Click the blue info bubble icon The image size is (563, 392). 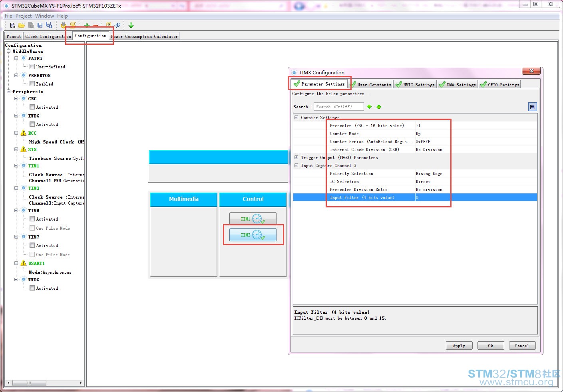(117, 25)
